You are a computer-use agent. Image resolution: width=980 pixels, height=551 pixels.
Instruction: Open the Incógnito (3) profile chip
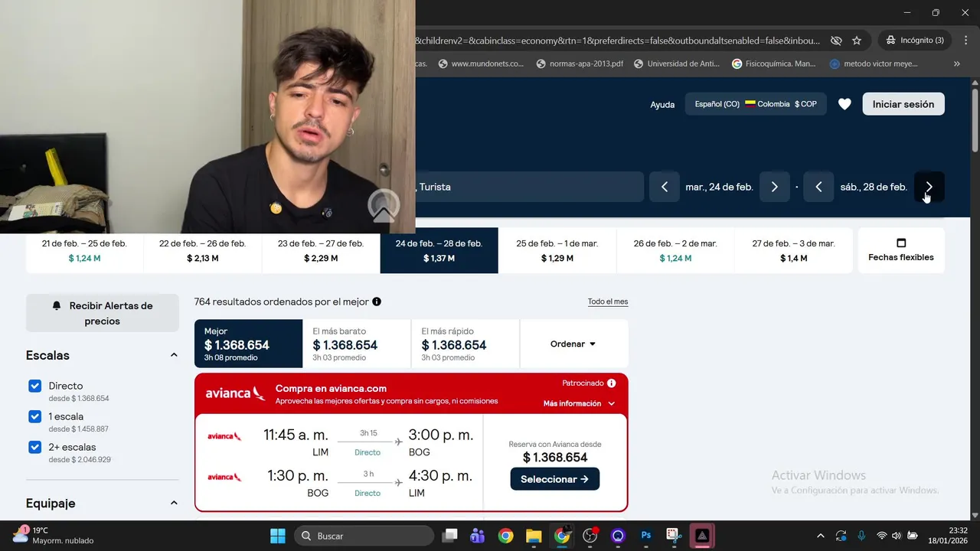pyautogui.click(x=915, y=40)
